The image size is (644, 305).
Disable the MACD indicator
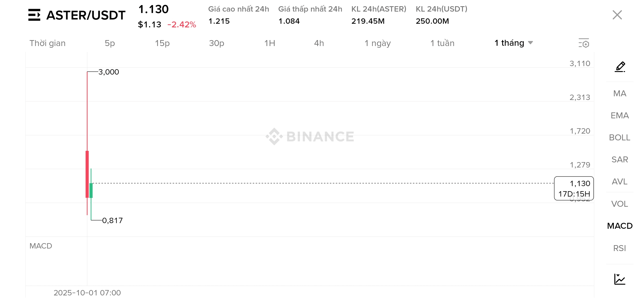point(620,226)
